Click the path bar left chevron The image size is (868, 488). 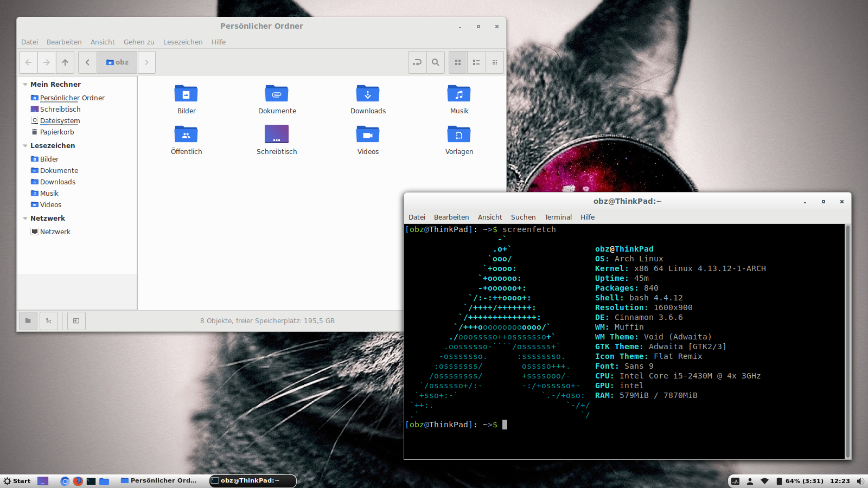(87, 62)
